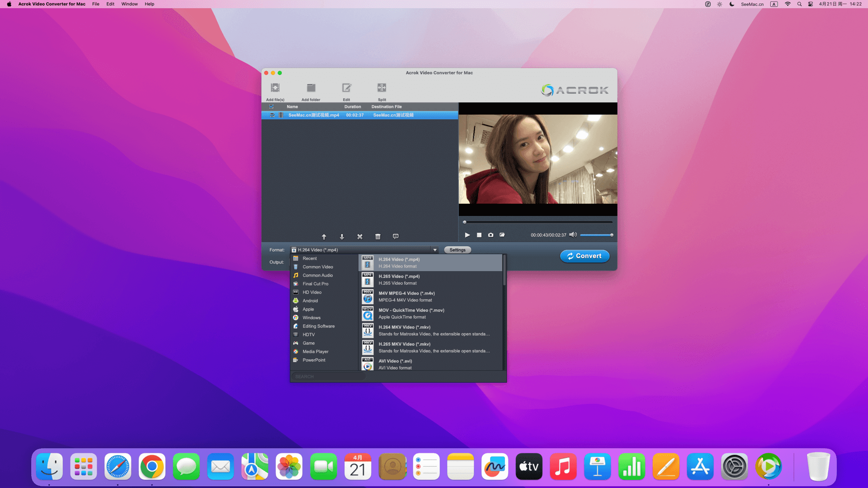Uncheck the SeeMac.cn video file checkbox

[x=272, y=115]
